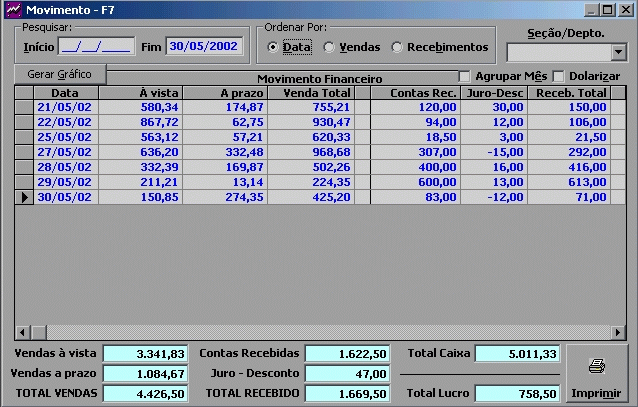638x407 pixels.
Task: Select the Data sort radio button
Action: click(x=273, y=47)
